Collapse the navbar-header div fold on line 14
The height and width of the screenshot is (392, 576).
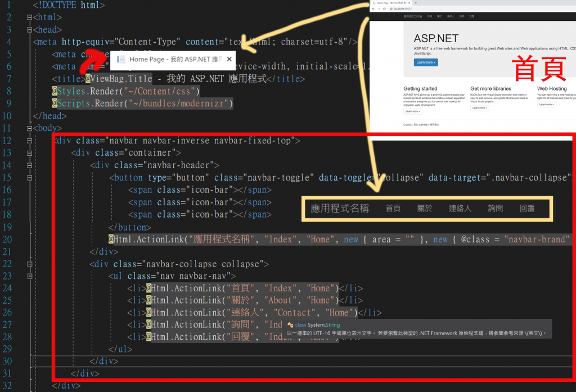[29, 165]
